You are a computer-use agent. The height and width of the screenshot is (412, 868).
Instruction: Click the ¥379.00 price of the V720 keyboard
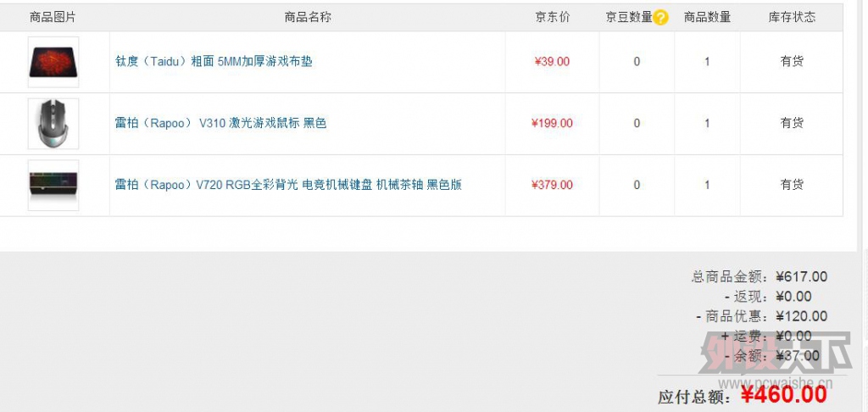click(552, 185)
